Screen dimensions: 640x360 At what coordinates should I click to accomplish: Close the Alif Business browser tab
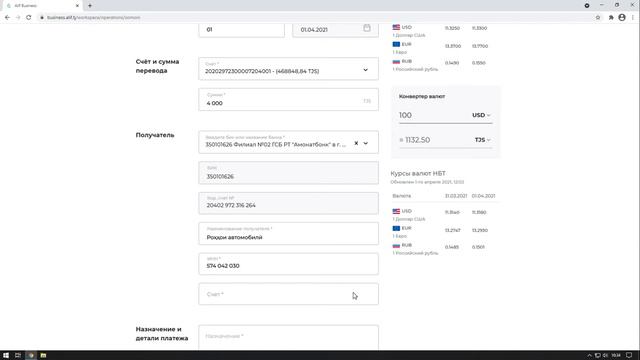pyautogui.click(x=77, y=6)
